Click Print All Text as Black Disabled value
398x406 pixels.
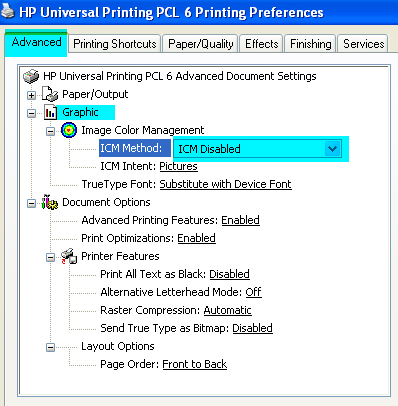[x=229, y=274]
